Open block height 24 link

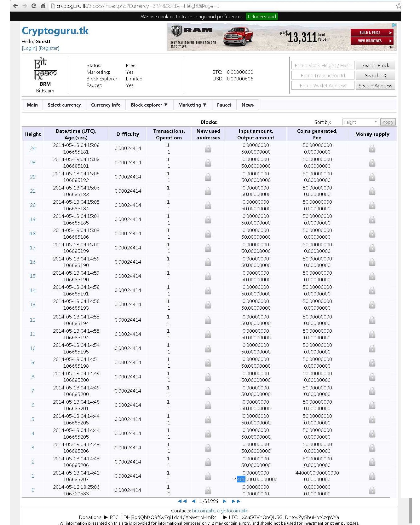point(32,148)
